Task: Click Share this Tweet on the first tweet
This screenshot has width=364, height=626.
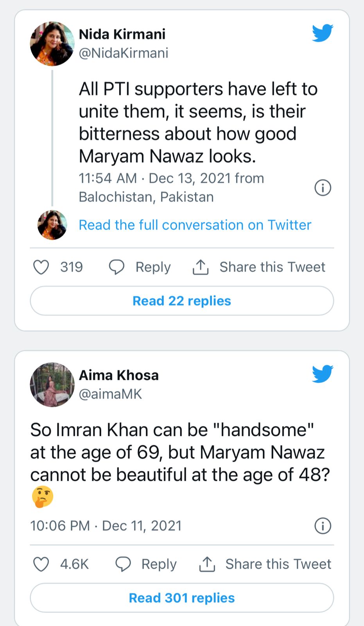Action: coord(273,267)
